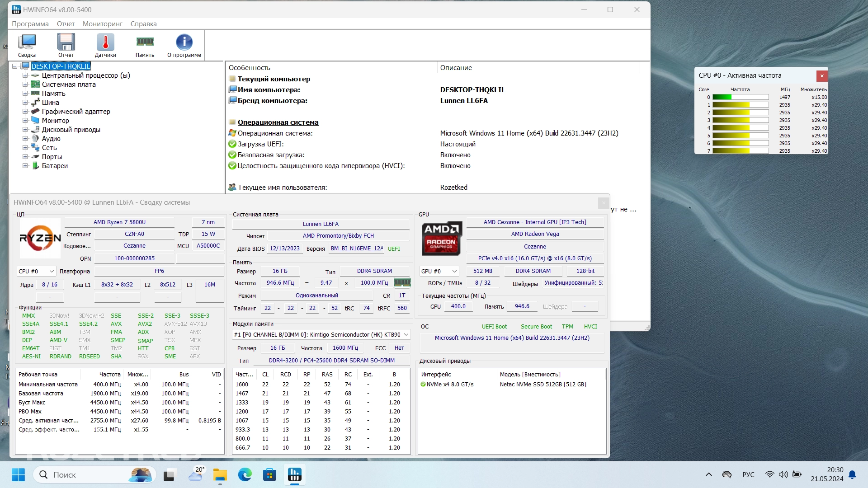Viewport: 868px width, 488px height.
Task: Click the Wi-Fi tray icon
Action: tap(769, 474)
